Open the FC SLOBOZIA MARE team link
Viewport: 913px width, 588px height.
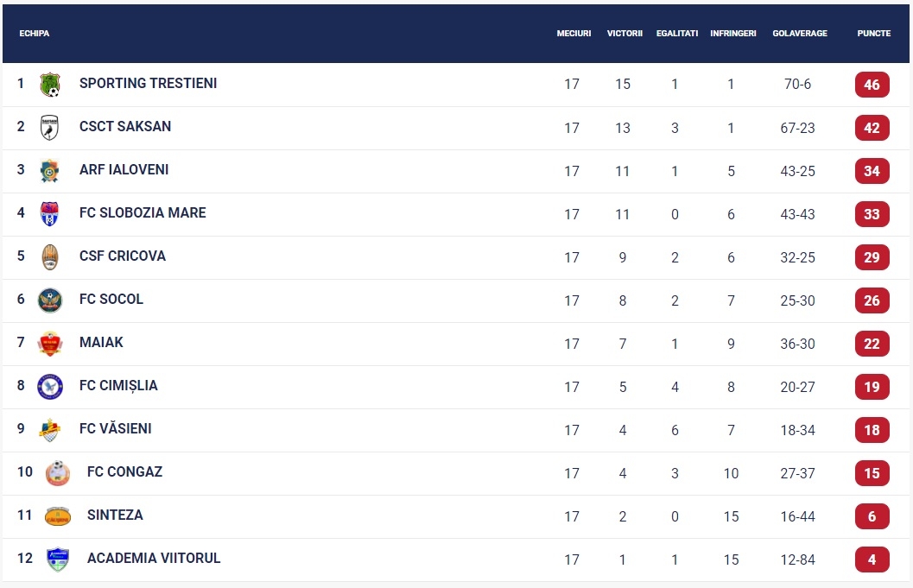(x=143, y=212)
